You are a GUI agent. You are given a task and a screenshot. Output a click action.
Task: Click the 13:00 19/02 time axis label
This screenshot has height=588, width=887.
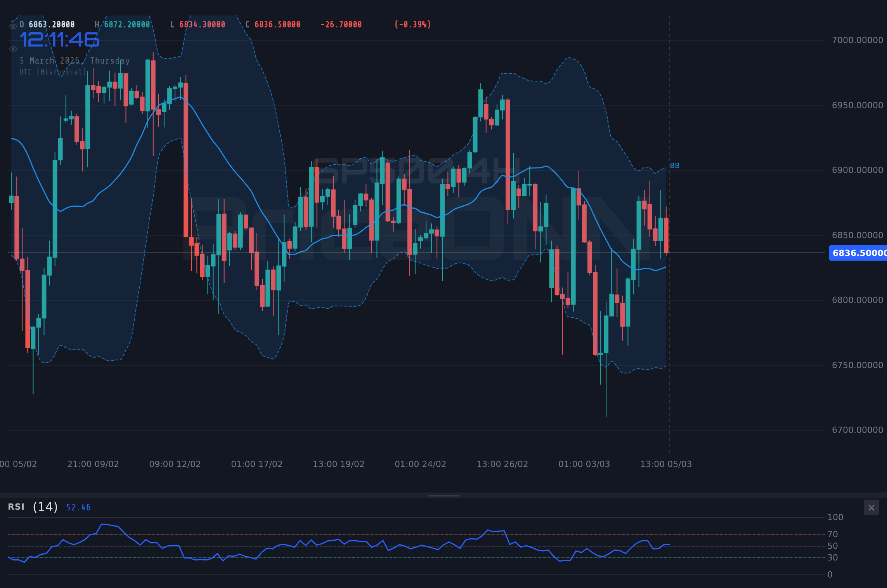(339, 464)
